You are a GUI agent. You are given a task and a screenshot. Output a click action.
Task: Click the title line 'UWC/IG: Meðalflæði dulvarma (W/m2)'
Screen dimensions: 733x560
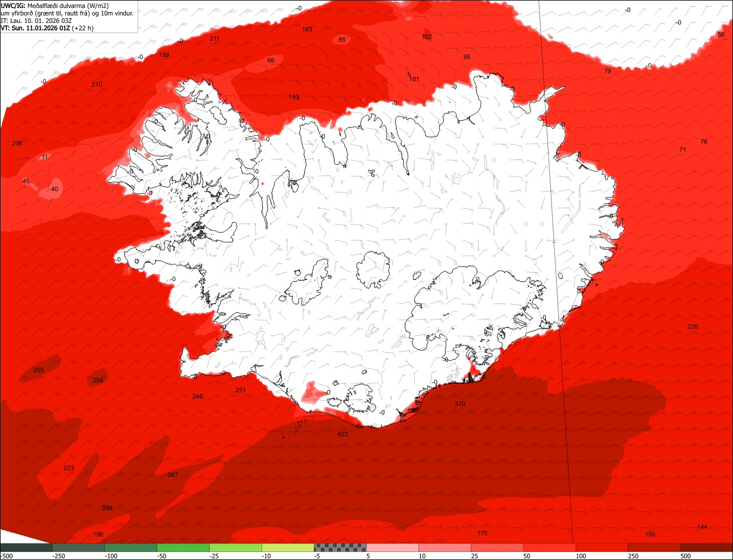55,5
